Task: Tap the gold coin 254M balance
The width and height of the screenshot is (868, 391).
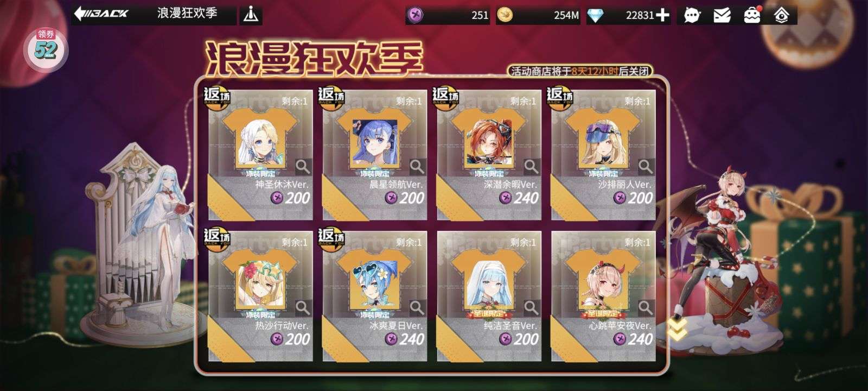Action: tap(538, 15)
